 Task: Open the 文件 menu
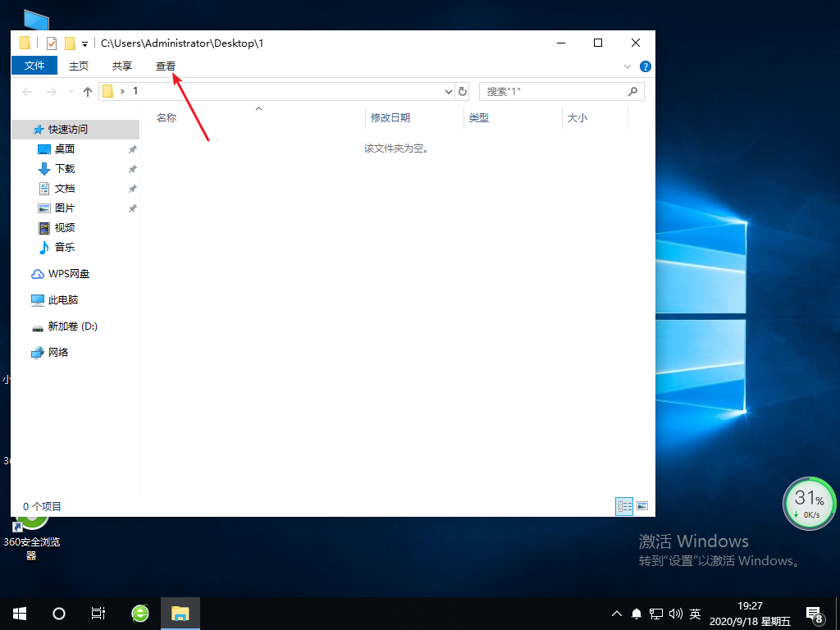34,65
